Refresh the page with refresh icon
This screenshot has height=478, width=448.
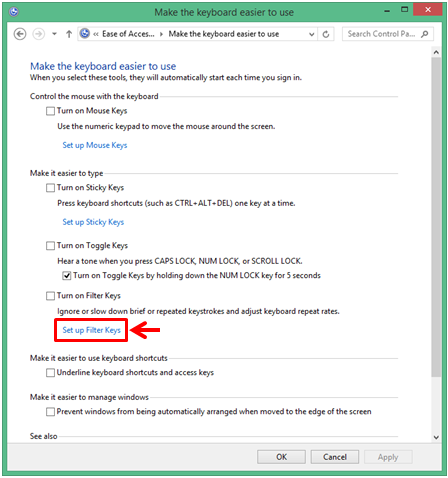[x=326, y=34]
